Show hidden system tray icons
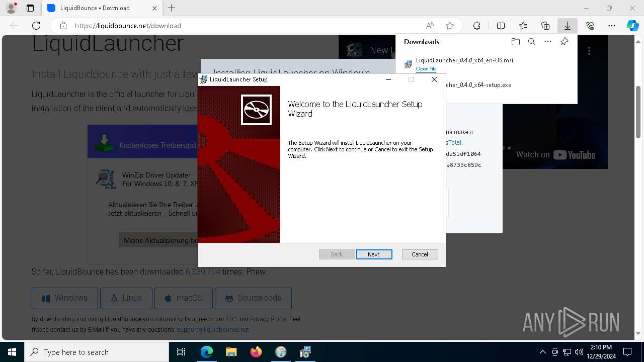 pyautogui.click(x=542, y=352)
